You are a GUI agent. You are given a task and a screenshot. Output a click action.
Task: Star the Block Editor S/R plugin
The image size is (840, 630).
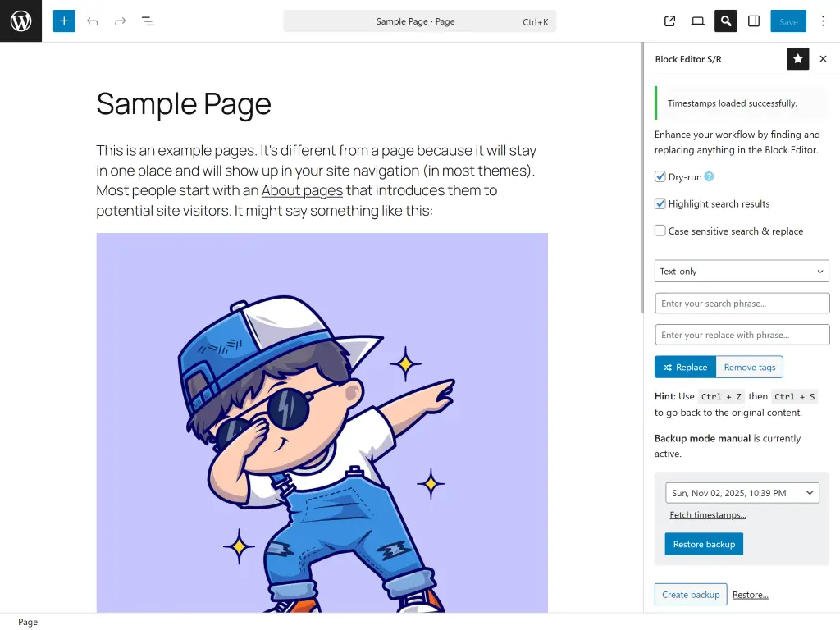(x=797, y=58)
